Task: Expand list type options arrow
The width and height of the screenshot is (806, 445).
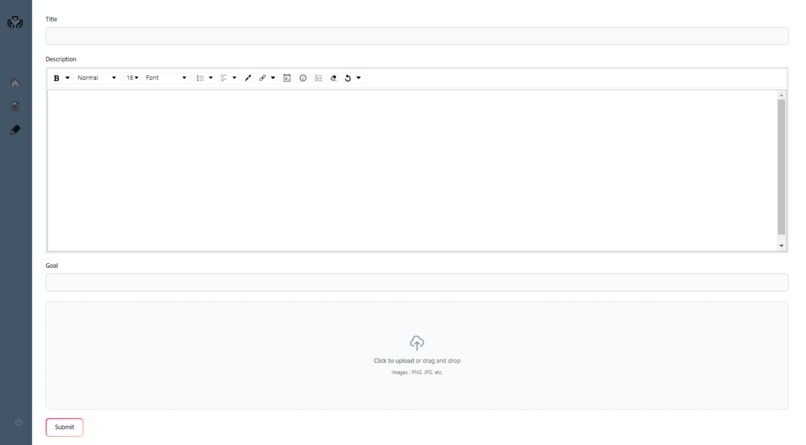Action: (x=211, y=78)
